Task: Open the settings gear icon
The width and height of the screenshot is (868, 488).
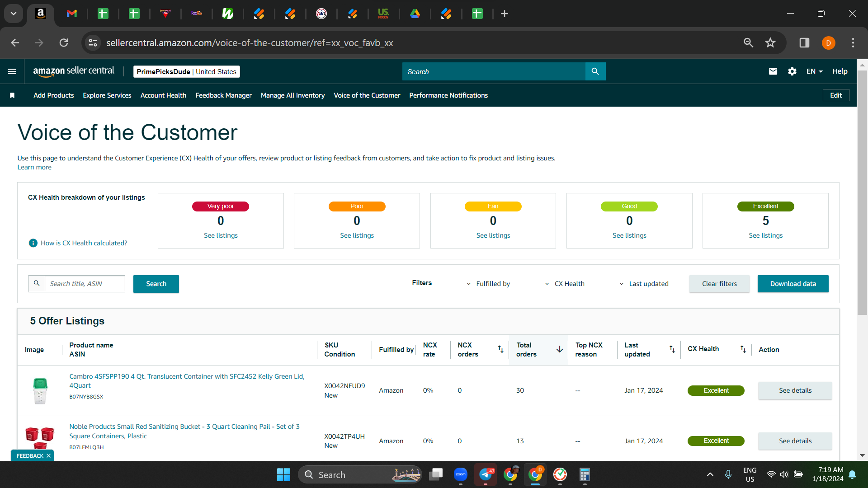Action: point(792,71)
